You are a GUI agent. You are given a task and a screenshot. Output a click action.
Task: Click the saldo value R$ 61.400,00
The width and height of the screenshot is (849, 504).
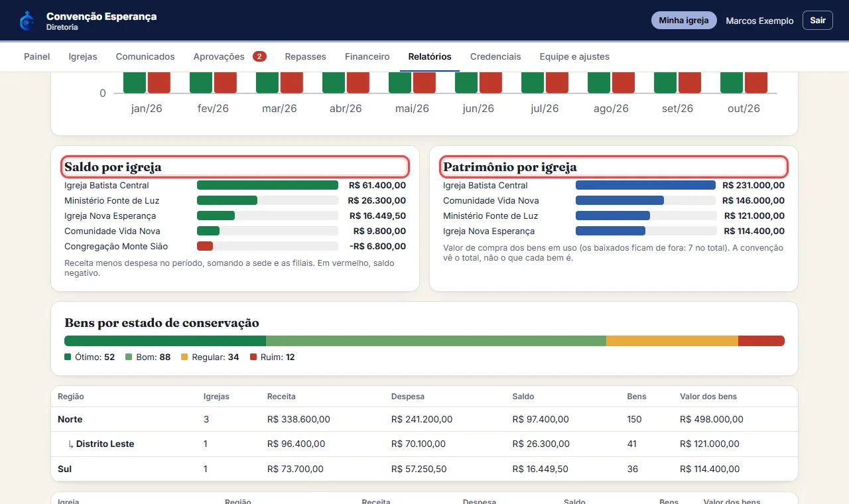pyautogui.click(x=377, y=185)
